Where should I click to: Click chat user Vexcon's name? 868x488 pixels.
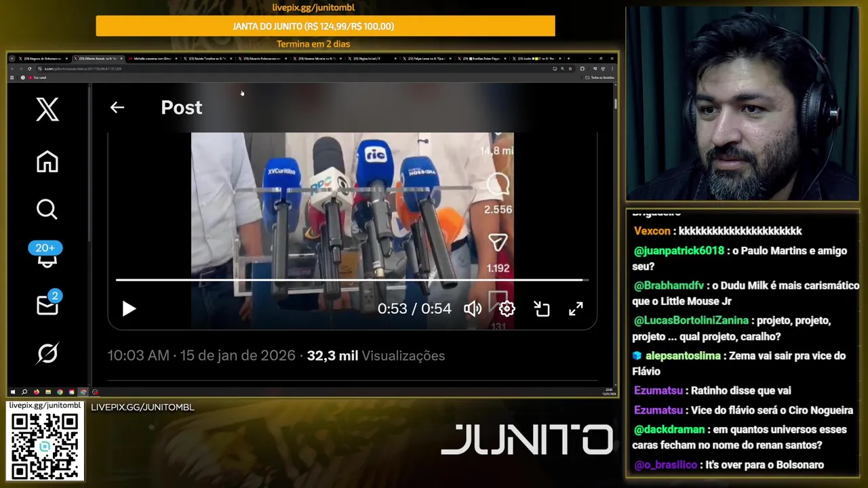[652, 231]
